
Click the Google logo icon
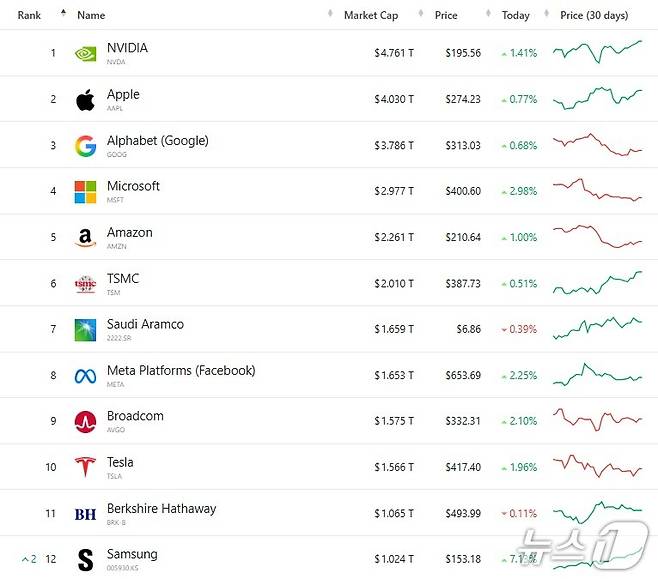(86, 146)
